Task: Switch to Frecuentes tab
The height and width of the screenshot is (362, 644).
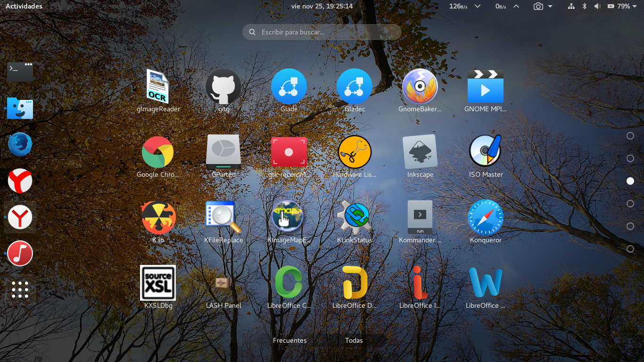Action: point(290,340)
